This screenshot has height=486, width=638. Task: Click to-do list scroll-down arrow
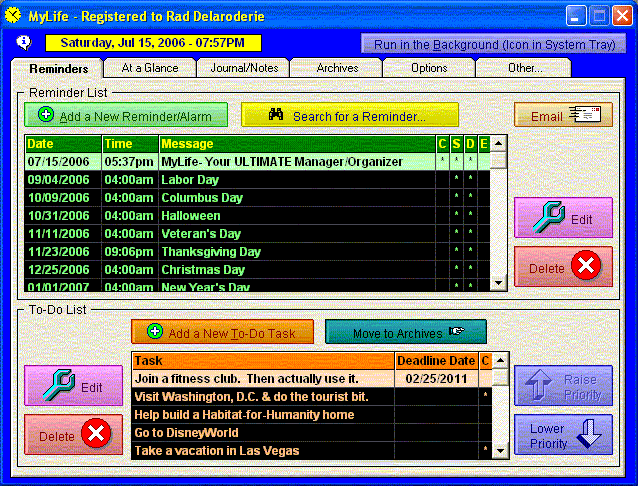[x=500, y=451]
